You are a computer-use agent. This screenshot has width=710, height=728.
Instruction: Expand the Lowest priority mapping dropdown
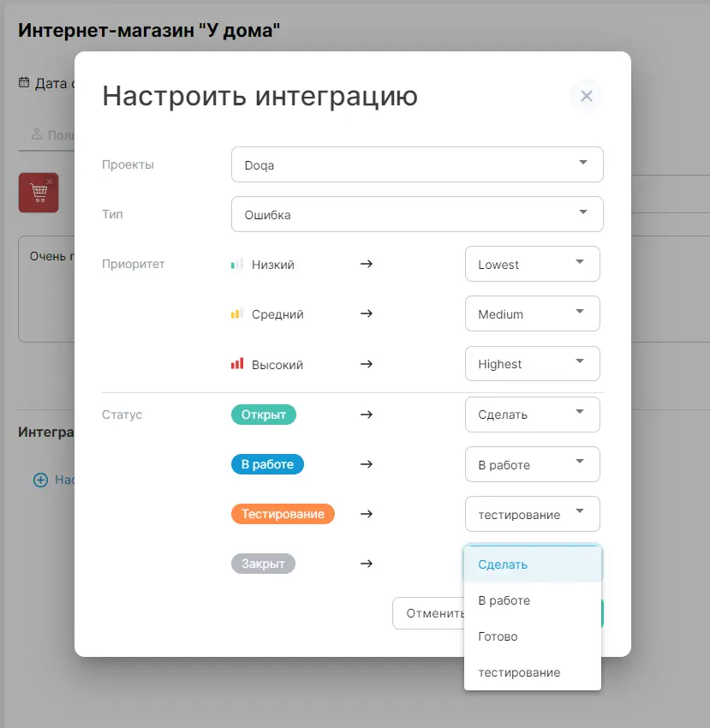532,264
